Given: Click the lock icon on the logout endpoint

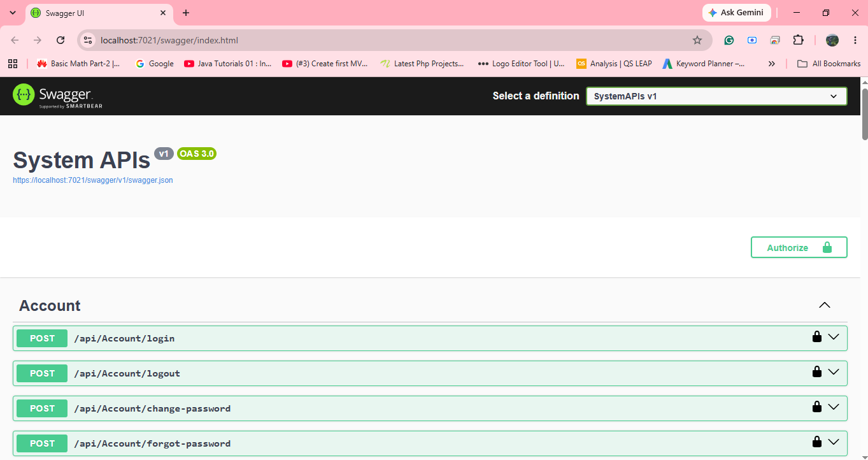Looking at the screenshot, I should pos(816,371).
